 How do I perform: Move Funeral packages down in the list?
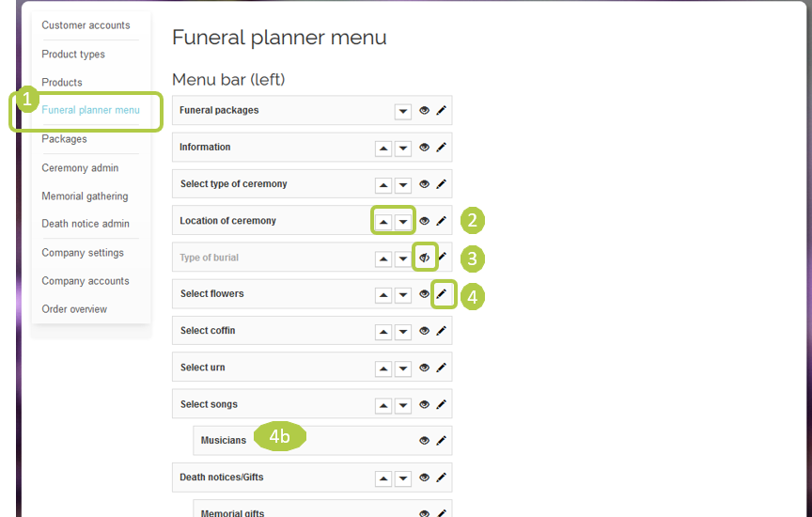tap(403, 111)
